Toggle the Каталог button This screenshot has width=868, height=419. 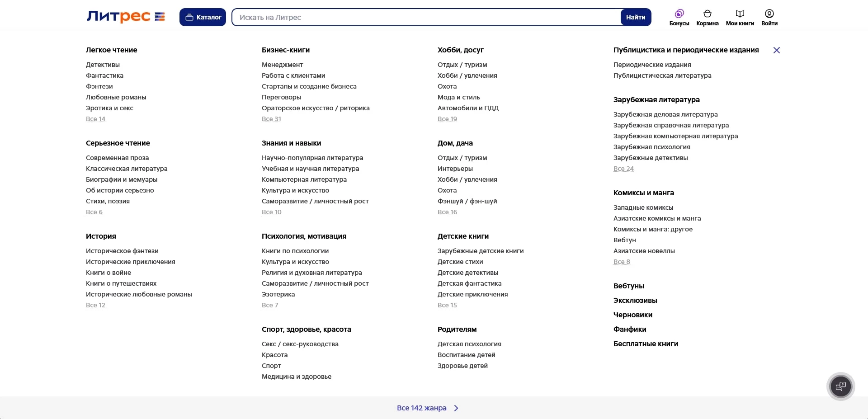point(203,17)
